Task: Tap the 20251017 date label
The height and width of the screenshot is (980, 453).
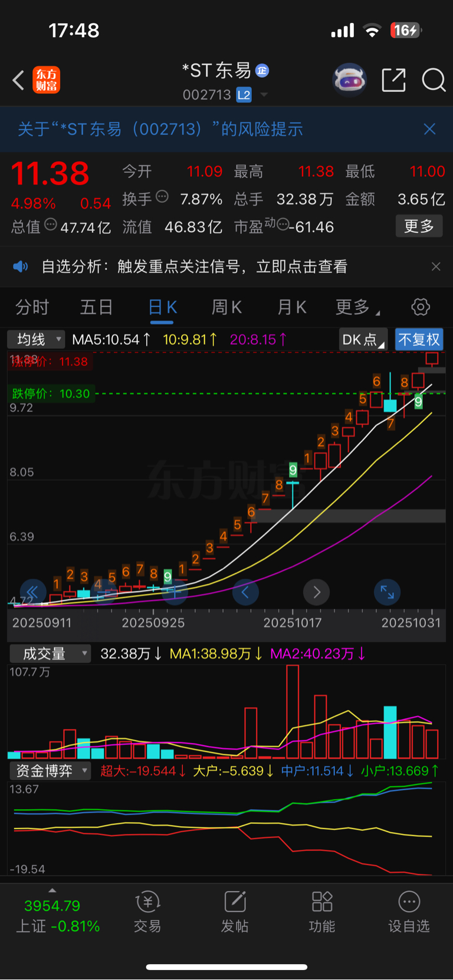Action: pyautogui.click(x=293, y=623)
